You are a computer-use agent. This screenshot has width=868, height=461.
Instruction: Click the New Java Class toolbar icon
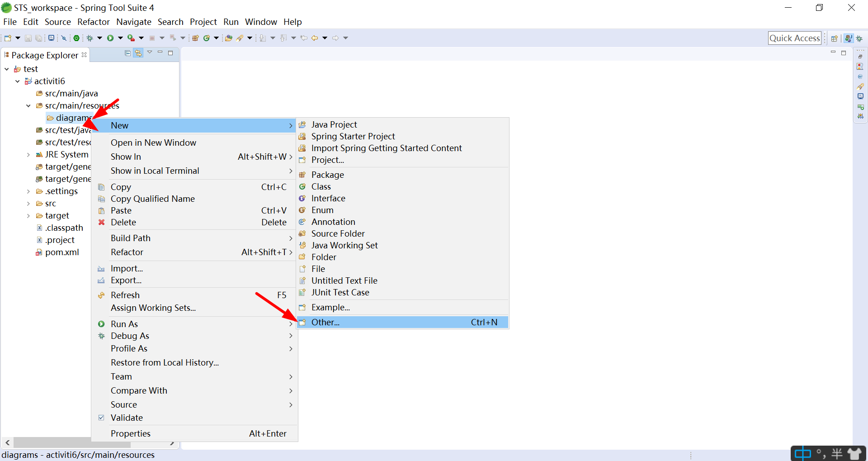point(207,38)
